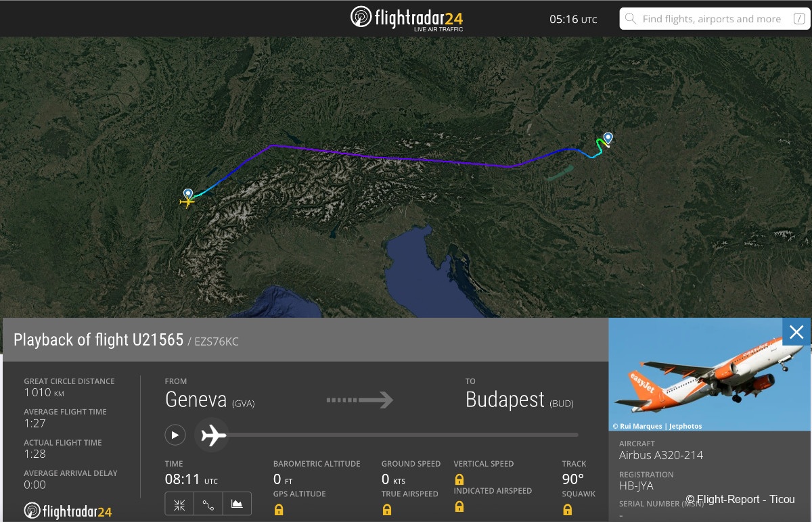Close the flight playback panel
This screenshot has width=812, height=522.
pos(796,332)
